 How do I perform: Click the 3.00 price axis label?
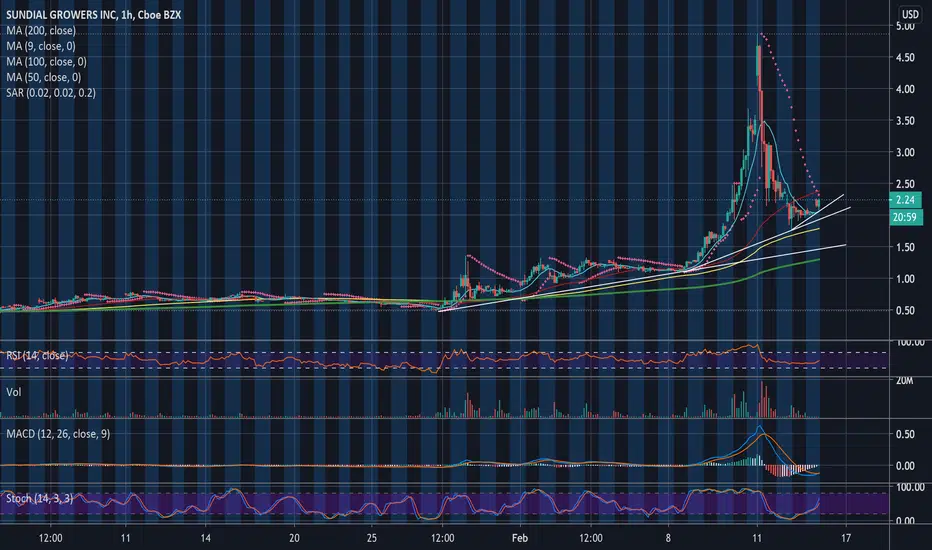tap(905, 152)
